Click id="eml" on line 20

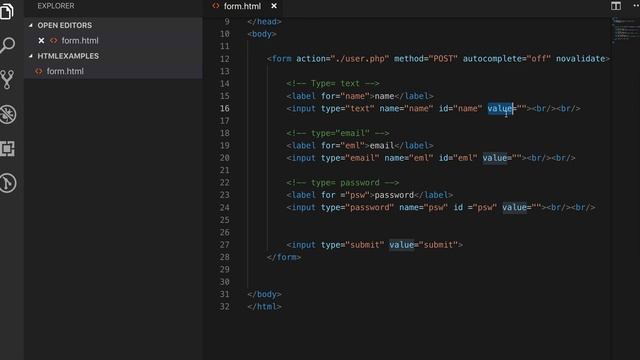(x=458, y=158)
